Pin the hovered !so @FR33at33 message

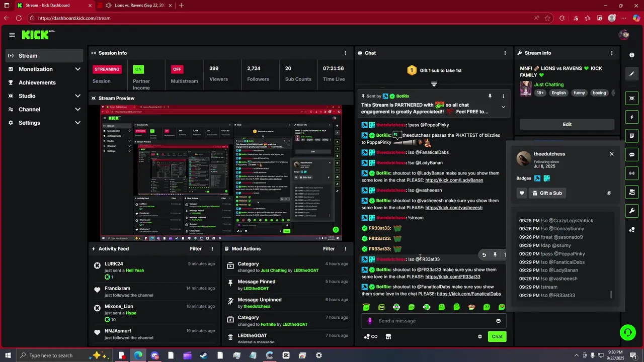click(x=495, y=255)
